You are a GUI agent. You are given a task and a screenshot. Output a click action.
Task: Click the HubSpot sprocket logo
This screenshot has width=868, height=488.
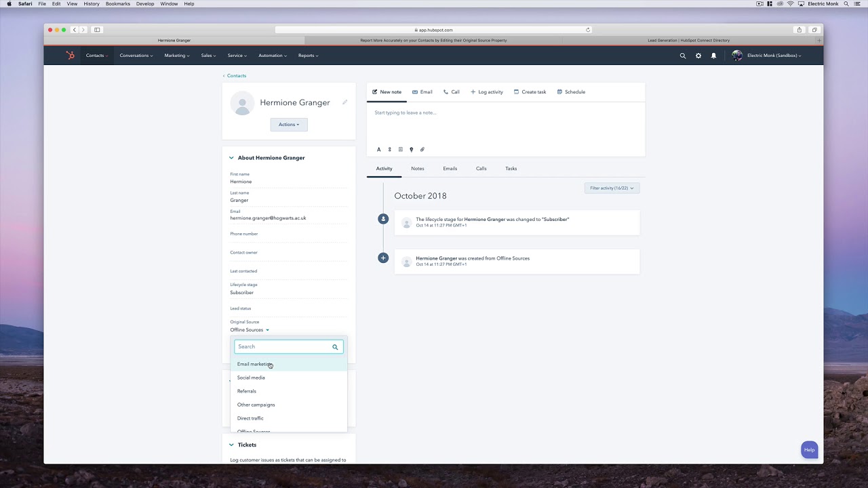coord(71,56)
